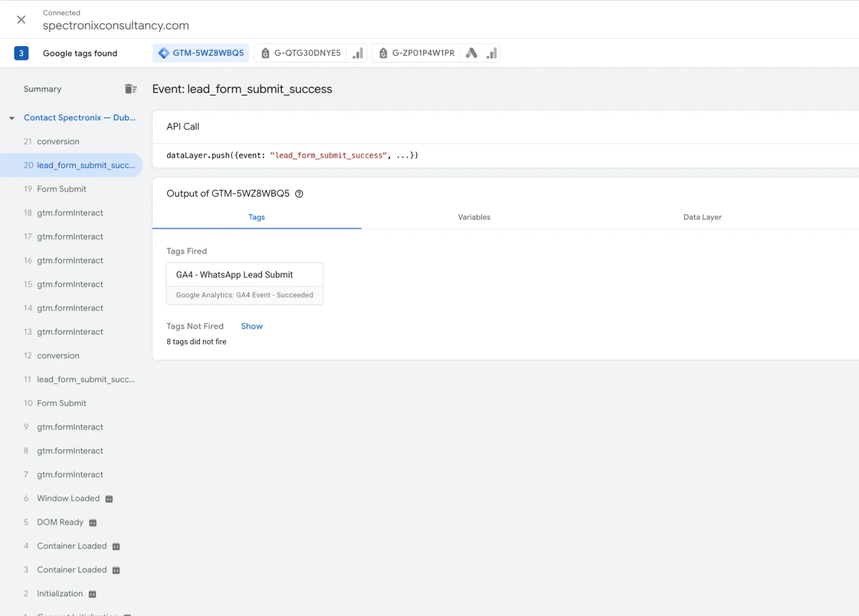The image size is (859, 616).
Task: Show the tags that did not fire
Action: 252,326
